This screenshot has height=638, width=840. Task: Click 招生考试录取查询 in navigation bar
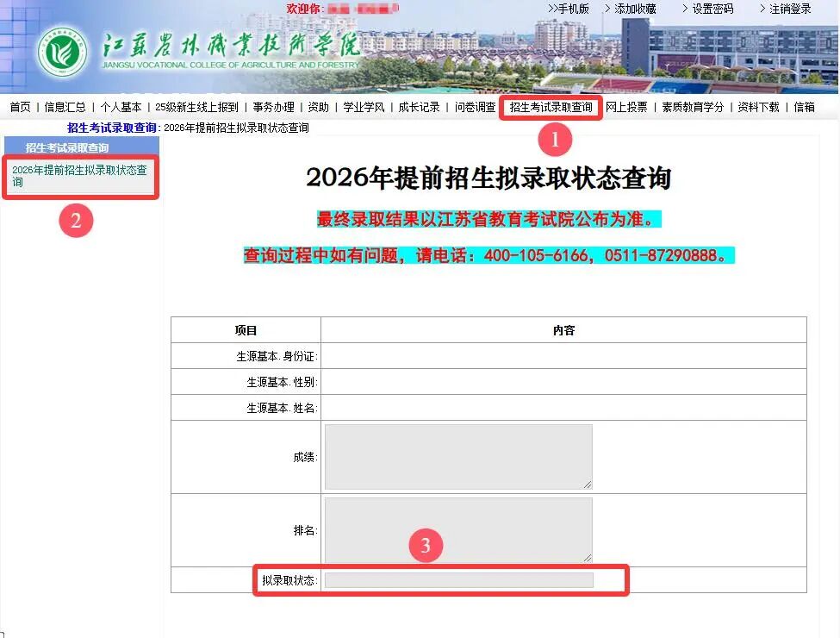coord(551,107)
